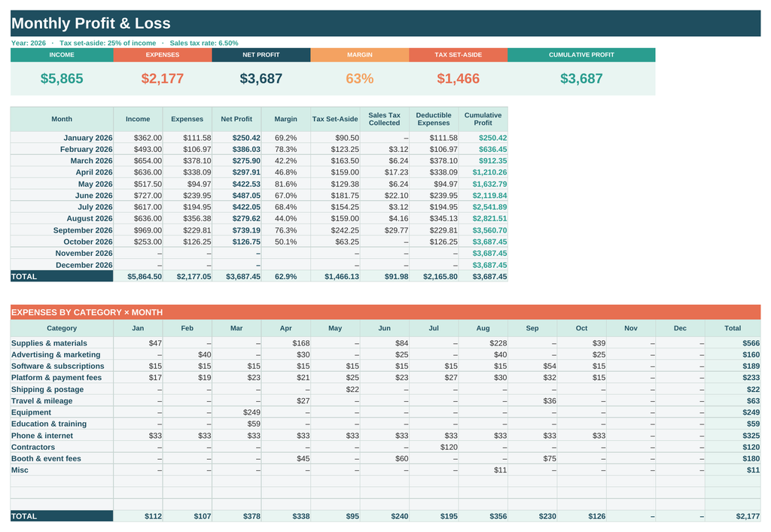771x532 pixels.
Task: Select Contractors July value $120
Action: [x=434, y=446]
